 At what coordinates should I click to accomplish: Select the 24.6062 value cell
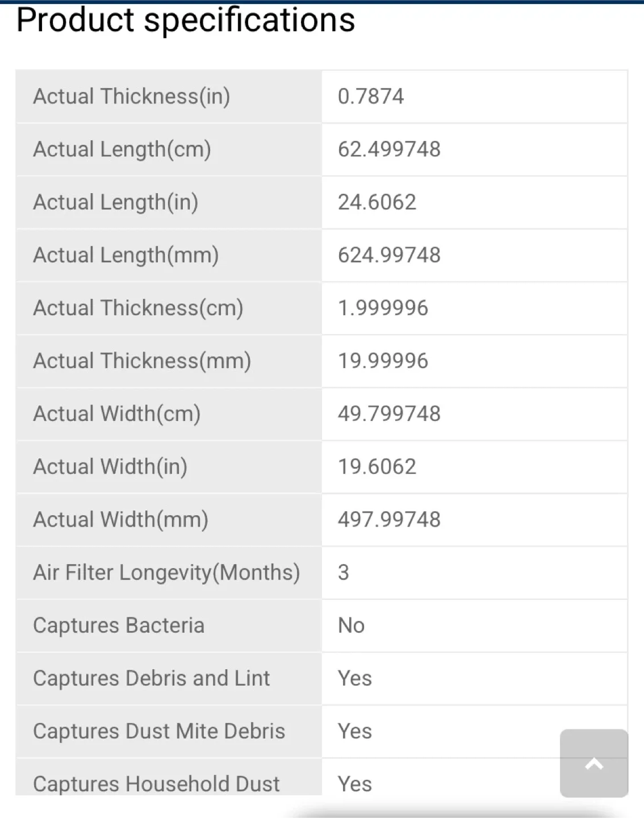(x=475, y=202)
